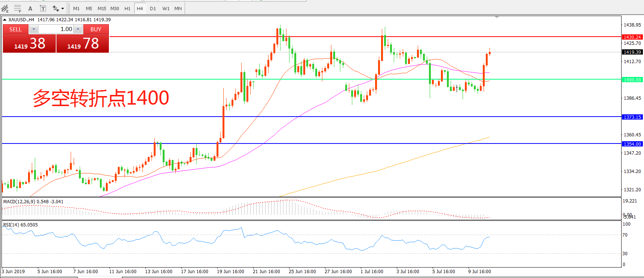This screenshot has width=644, height=278.
Task: Collapse the one-click trading panel triangle
Action: point(4,20)
